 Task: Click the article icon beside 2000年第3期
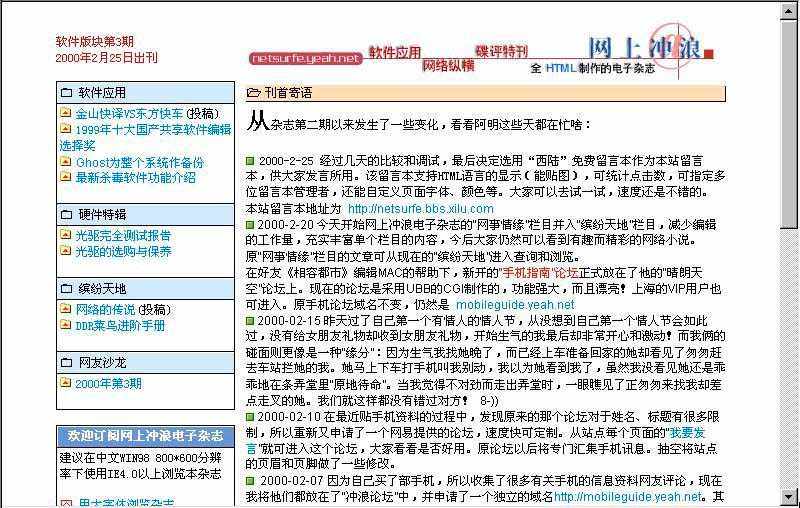[65, 382]
